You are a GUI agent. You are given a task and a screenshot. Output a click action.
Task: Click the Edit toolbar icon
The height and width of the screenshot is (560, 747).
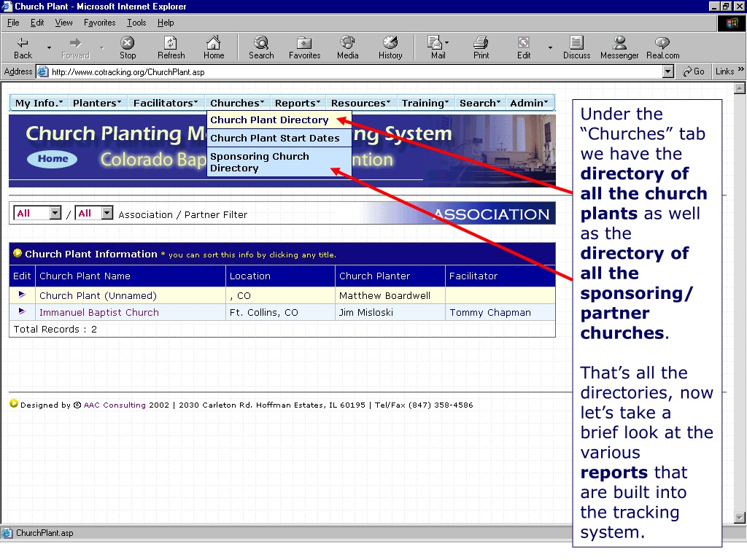point(524,47)
